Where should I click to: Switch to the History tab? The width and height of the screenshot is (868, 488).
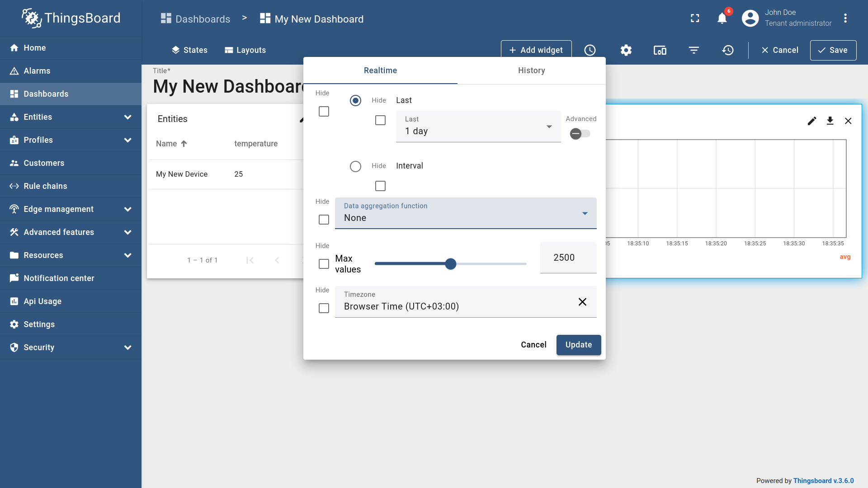tap(531, 70)
